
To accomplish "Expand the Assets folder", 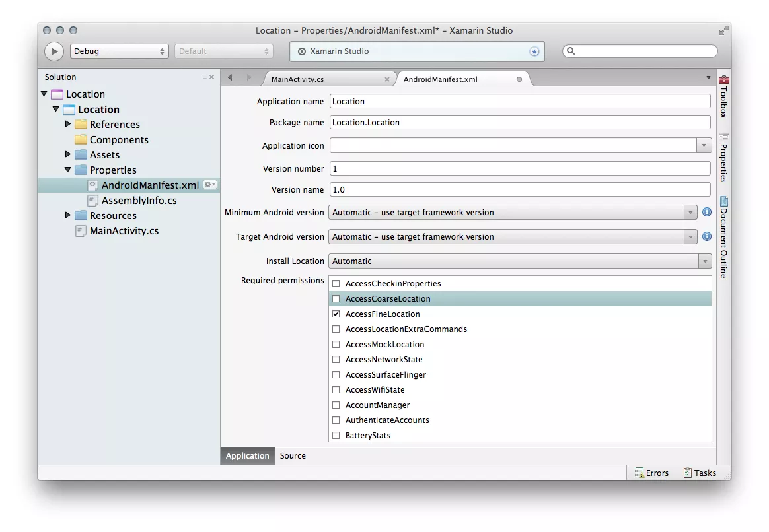I will pyautogui.click(x=67, y=154).
